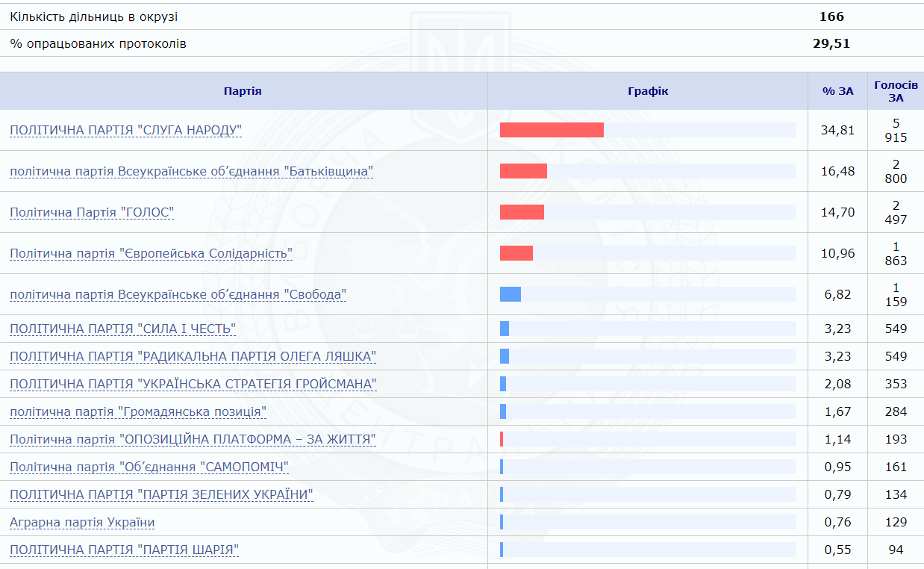924x569 pixels.
Task: Click the percentage value 1,67
Action: point(837,411)
